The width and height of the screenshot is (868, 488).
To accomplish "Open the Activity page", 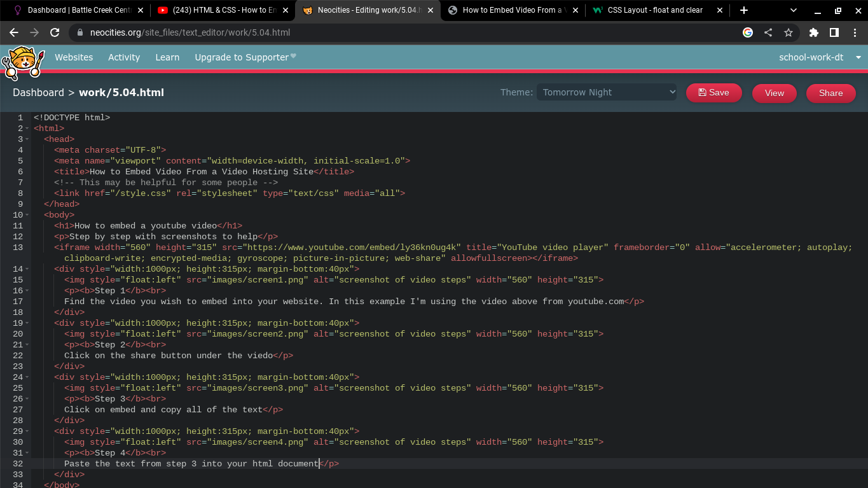I will click(124, 57).
